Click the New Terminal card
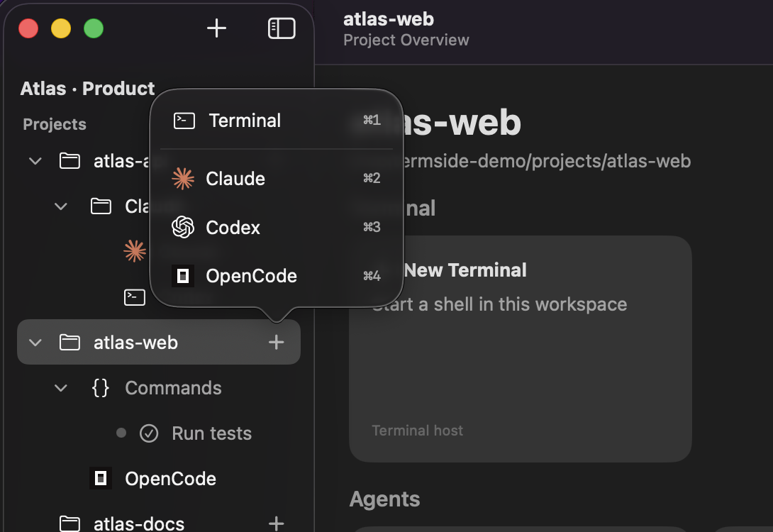 click(x=520, y=349)
